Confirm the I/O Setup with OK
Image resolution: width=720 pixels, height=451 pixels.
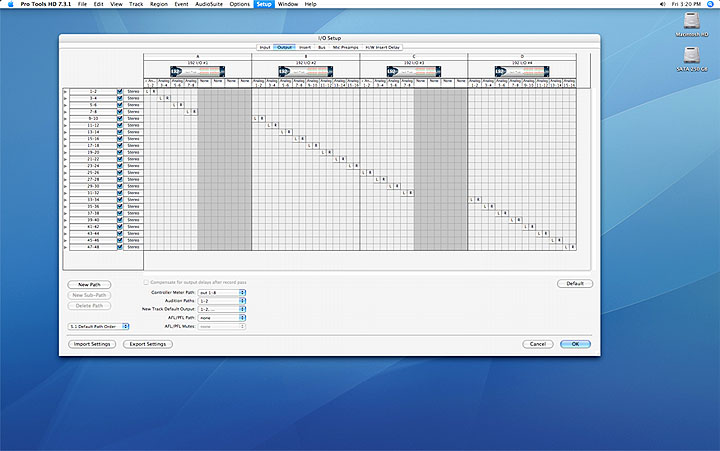pos(575,344)
